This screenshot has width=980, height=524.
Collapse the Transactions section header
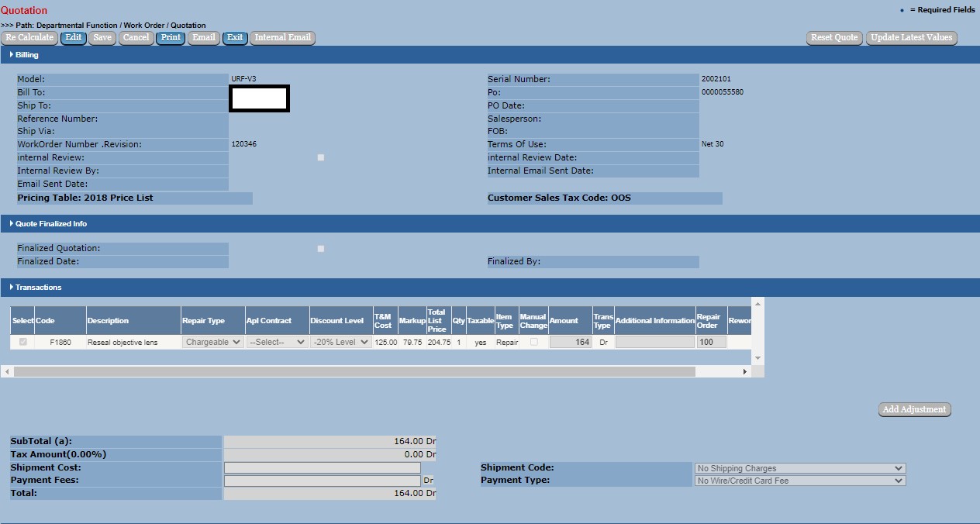(38, 288)
